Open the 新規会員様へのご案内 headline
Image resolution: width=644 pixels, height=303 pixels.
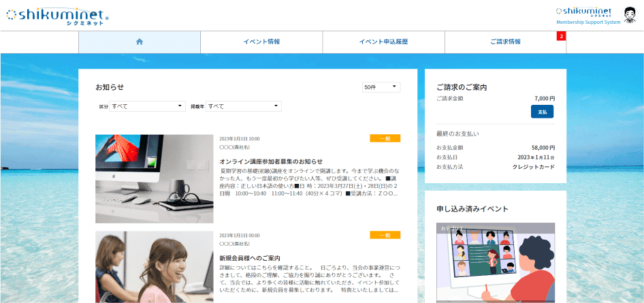pos(250,258)
